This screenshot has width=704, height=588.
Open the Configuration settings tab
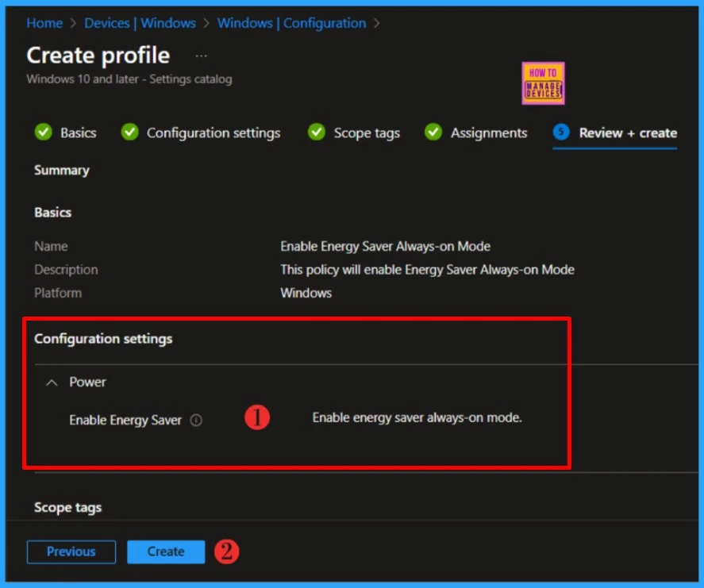click(x=213, y=133)
